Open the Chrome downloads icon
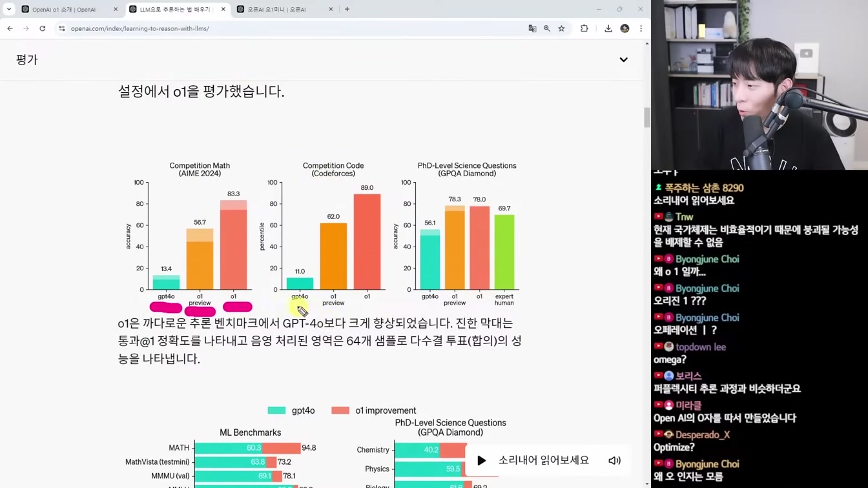868x488 pixels. tap(608, 28)
